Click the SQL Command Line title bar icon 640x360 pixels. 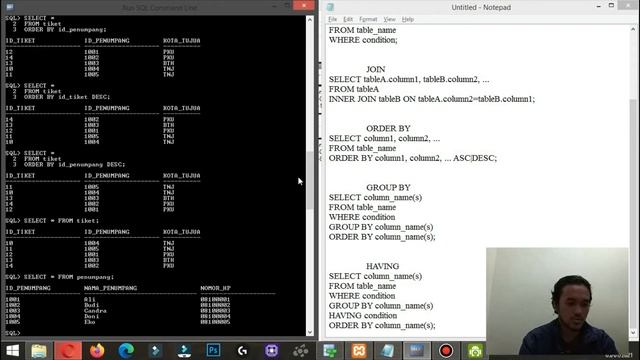point(10,7)
